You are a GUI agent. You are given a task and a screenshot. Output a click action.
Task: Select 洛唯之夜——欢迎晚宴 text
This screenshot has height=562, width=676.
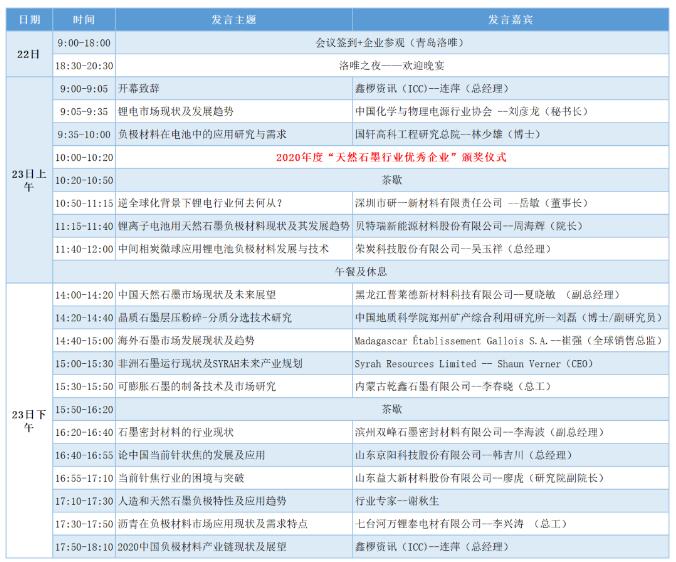[391, 66]
